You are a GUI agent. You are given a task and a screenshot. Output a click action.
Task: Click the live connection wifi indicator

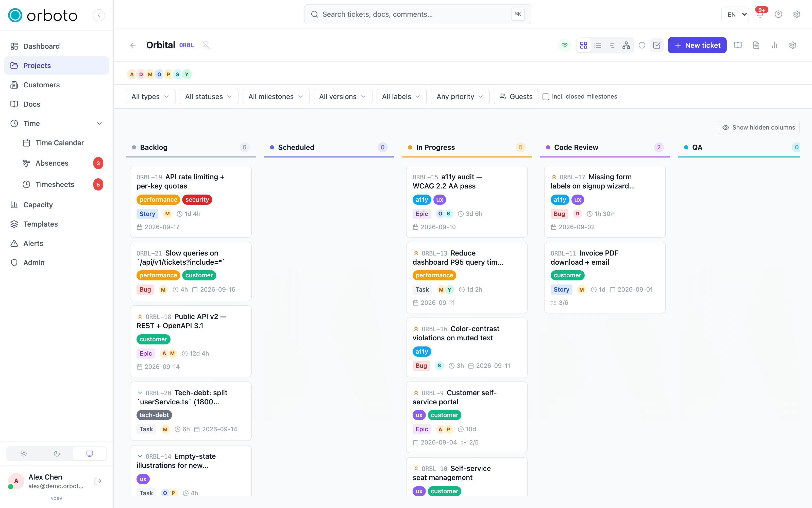(565, 45)
